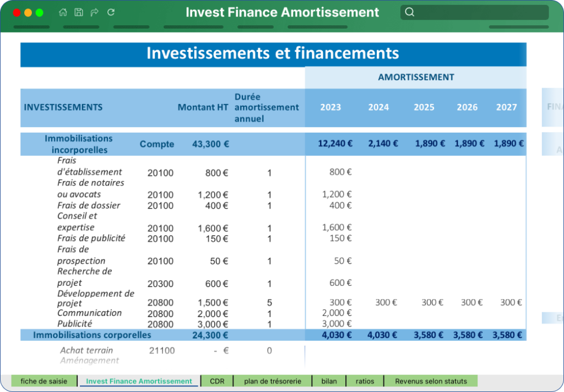
Task: Select the Immobilisations incorporelles total 43,300 € cell
Action: (x=210, y=144)
